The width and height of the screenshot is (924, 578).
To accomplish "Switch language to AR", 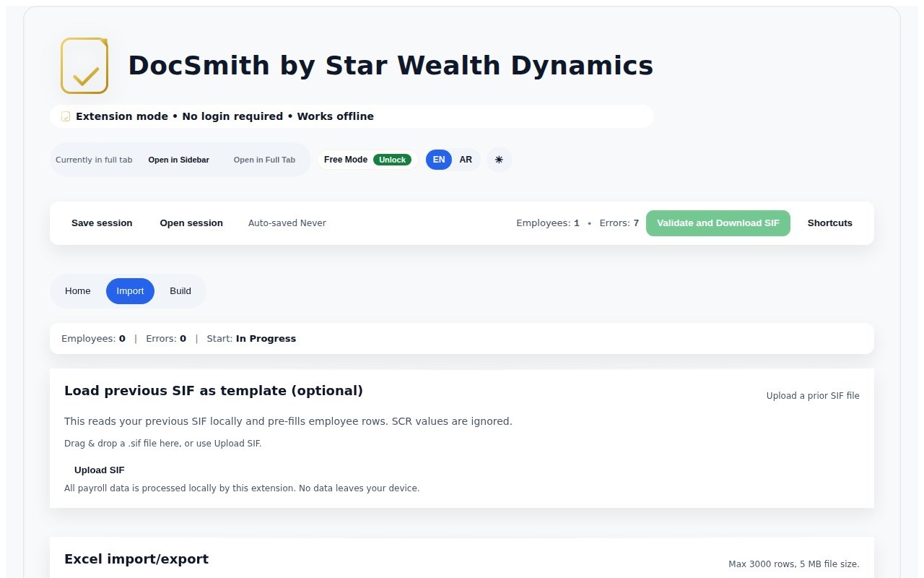I will tap(466, 160).
